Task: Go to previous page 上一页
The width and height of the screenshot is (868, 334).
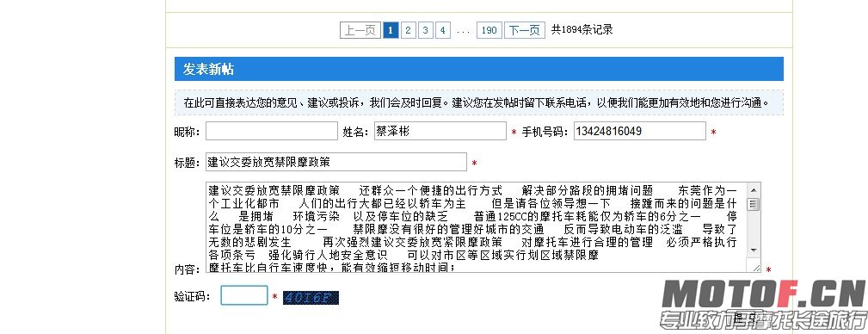Action: [360, 30]
